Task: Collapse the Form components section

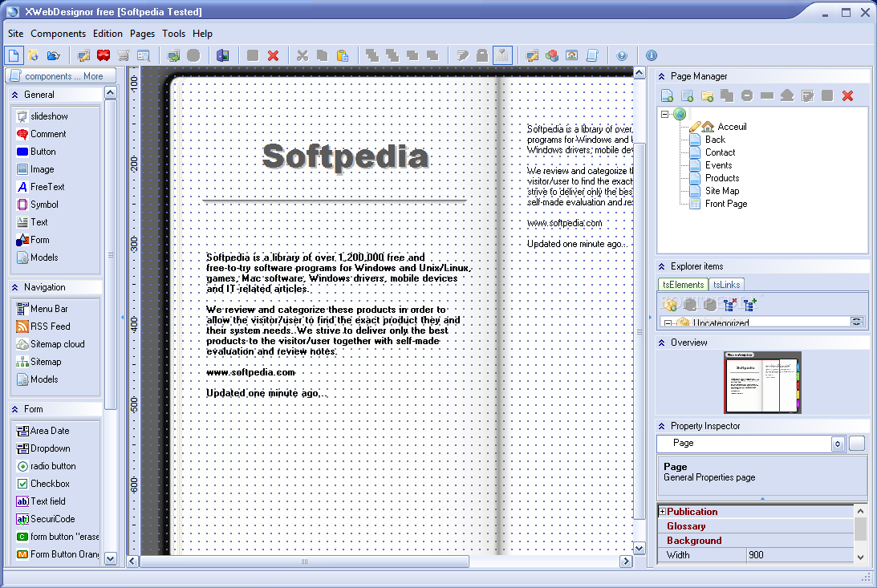Action: tap(15, 409)
